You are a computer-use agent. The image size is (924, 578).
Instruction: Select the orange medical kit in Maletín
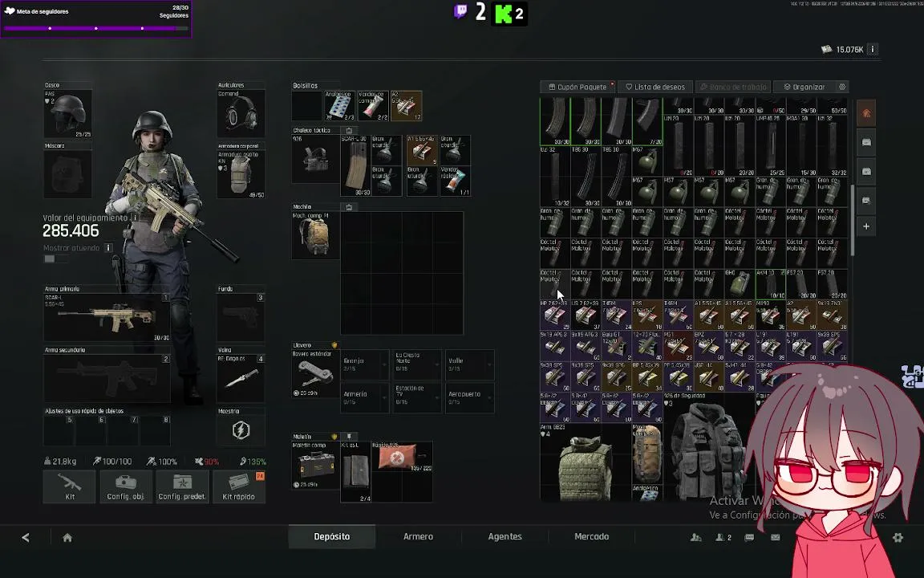coord(402,457)
